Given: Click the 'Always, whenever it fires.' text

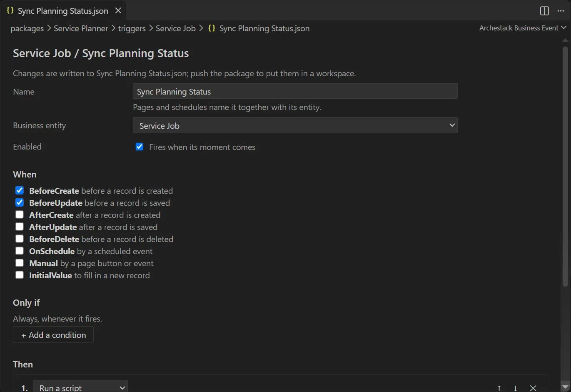Looking at the screenshot, I should [x=57, y=319].
